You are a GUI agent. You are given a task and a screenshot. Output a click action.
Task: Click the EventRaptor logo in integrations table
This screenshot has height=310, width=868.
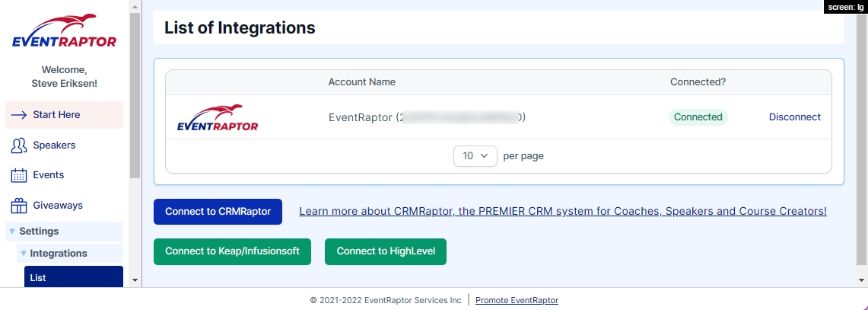[218, 118]
